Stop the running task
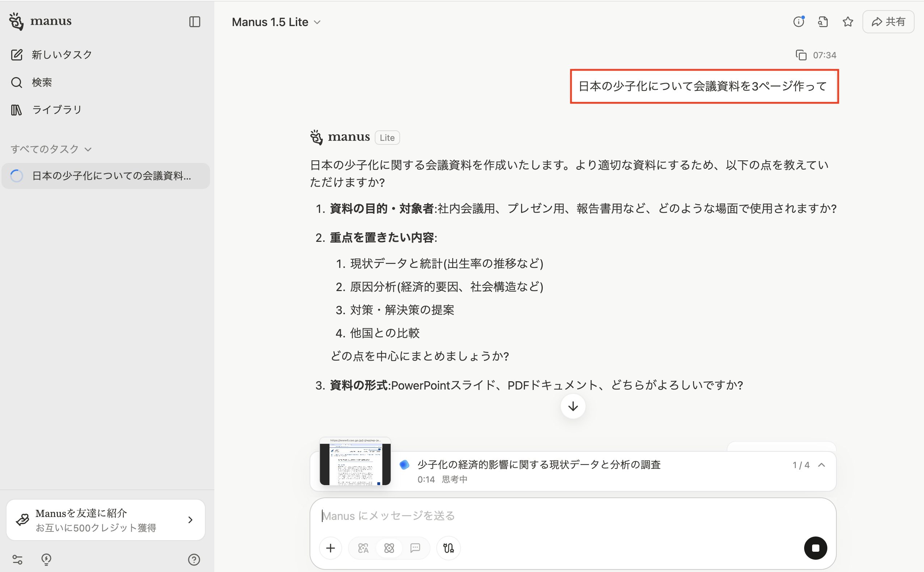This screenshot has width=924, height=572. click(815, 548)
